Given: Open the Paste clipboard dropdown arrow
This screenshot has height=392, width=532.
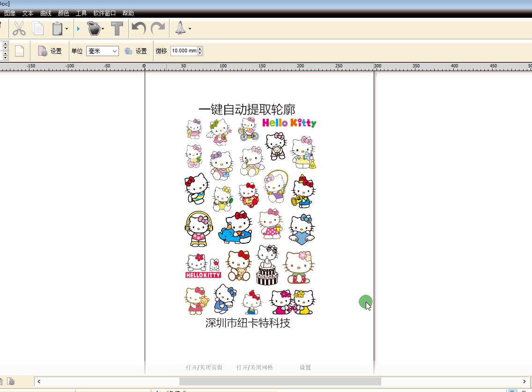Looking at the screenshot, I should pos(66,29).
